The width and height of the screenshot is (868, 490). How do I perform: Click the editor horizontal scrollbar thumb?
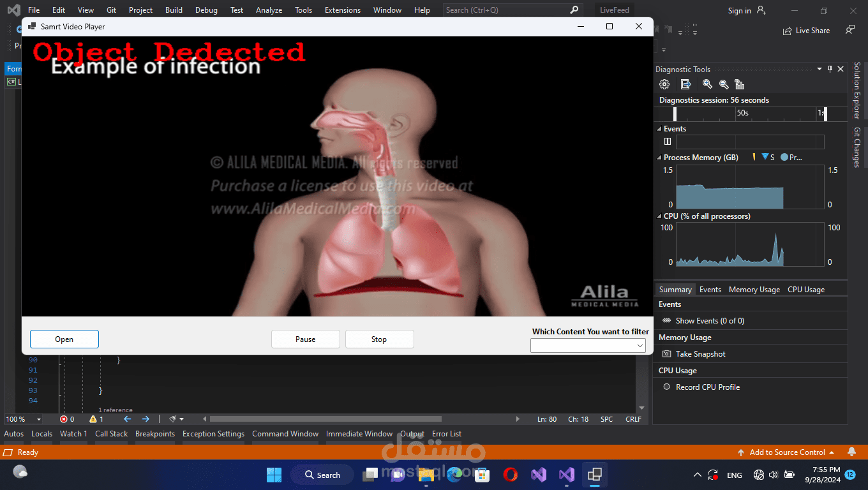coord(325,419)
